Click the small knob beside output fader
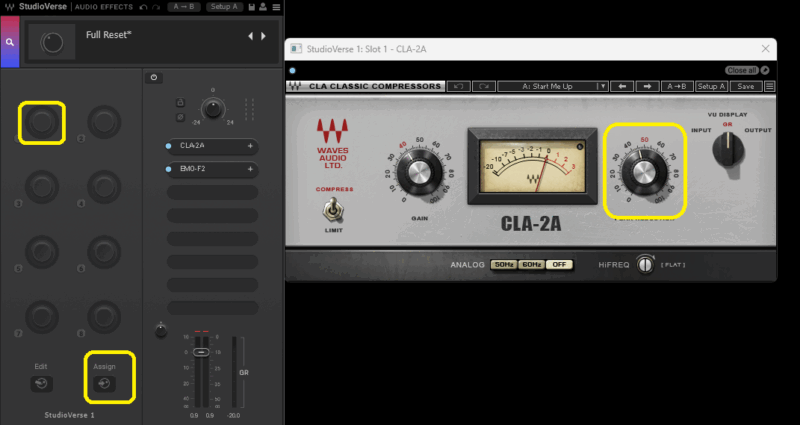This screenshot has height=425, width=800. [x=161, y=331]
